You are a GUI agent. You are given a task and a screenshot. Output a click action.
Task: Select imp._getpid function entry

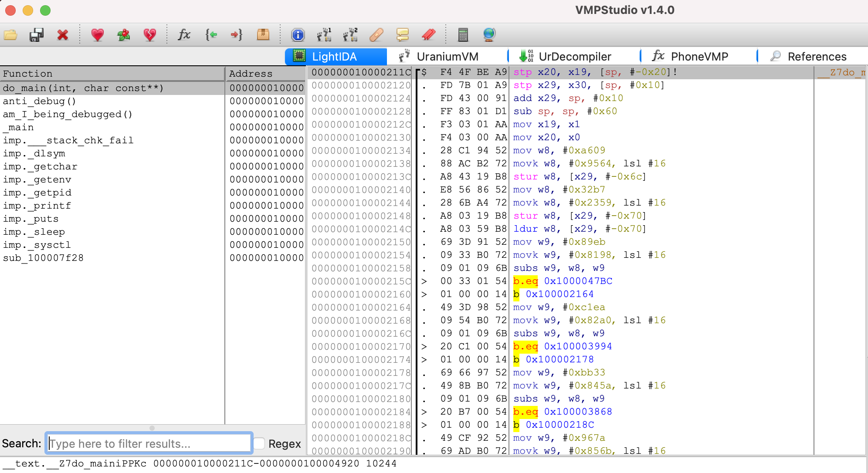coord(37,193)
